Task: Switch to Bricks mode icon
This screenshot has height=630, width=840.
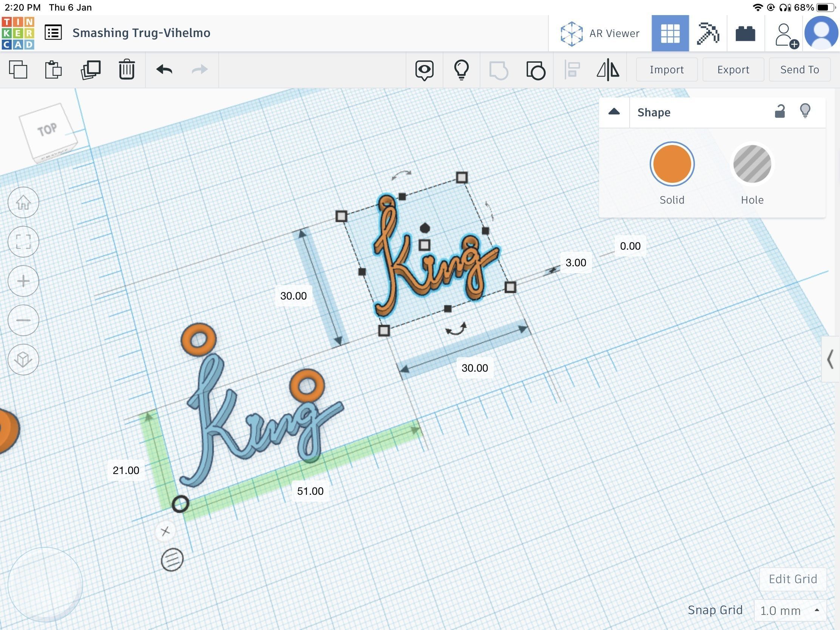Action: pos(745,33)
